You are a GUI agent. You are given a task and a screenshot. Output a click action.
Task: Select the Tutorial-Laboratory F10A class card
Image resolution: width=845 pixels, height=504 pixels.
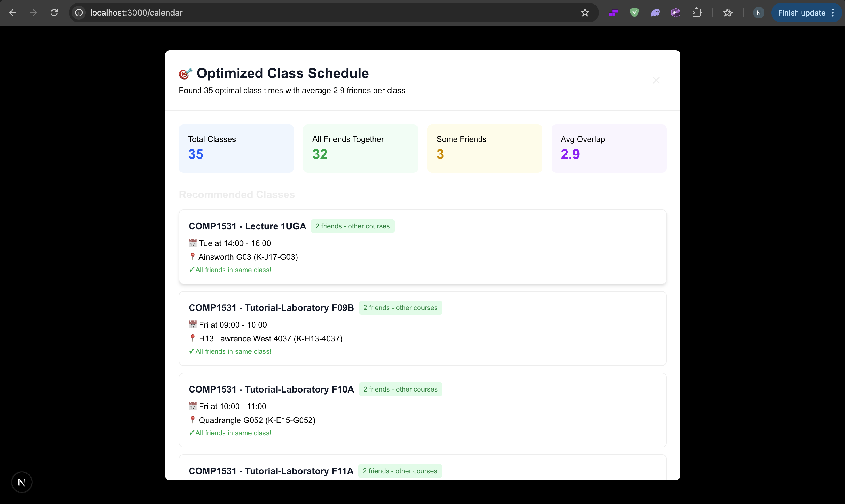click(x=422, y=410)
